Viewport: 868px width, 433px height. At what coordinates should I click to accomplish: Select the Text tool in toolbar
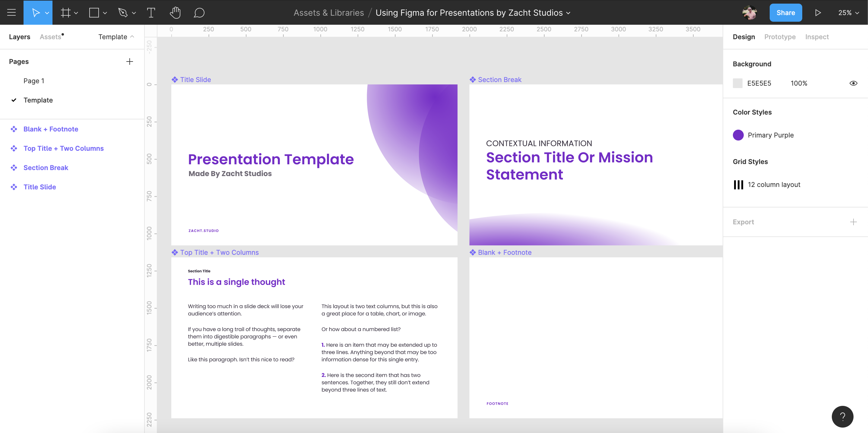[150, 12]
